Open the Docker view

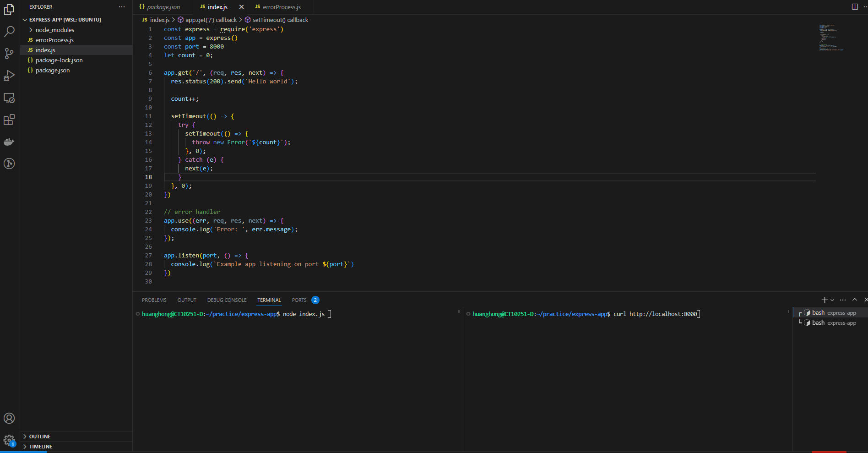pyautogui.click(x=9, y=142)
